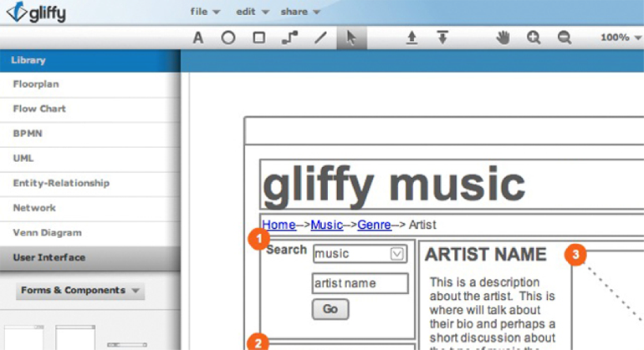644x350 pixels.
Task: Click the Library panel header
Action: 90,60
